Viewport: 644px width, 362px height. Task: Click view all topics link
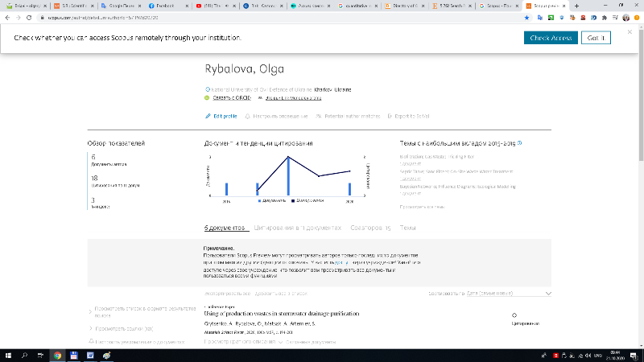422,207
